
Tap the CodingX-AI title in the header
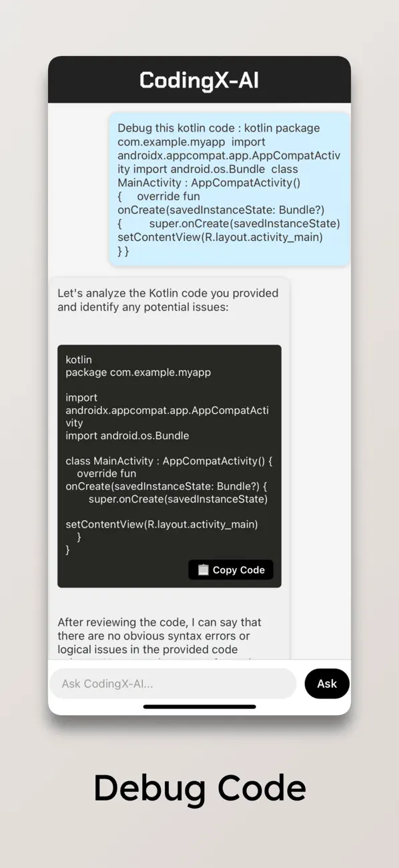click(199, 80)
